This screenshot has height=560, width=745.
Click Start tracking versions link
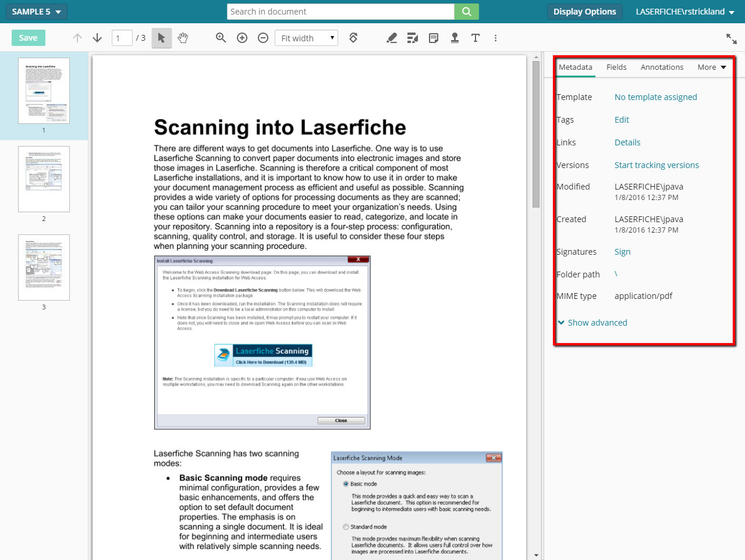pos(657,165)
